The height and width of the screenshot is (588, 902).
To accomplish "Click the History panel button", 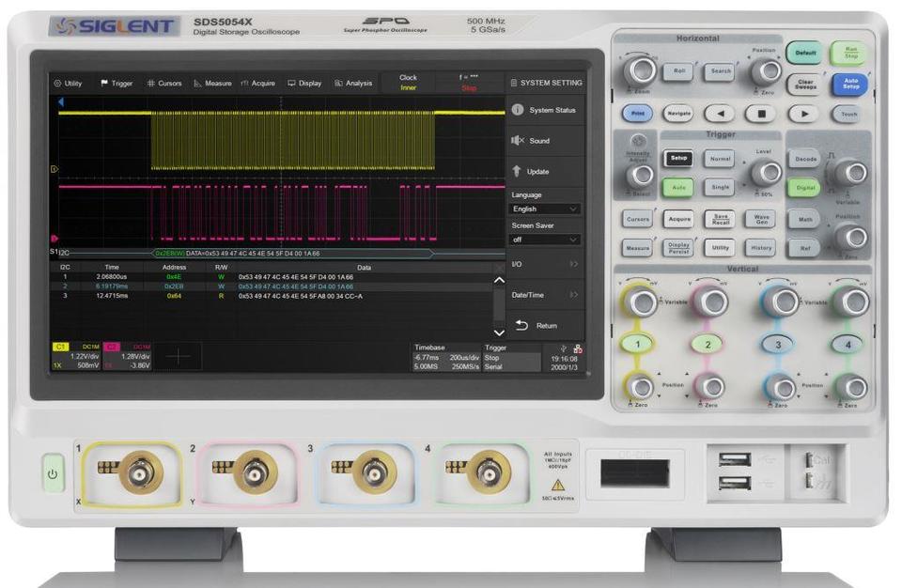I will (x=761, y=248).
